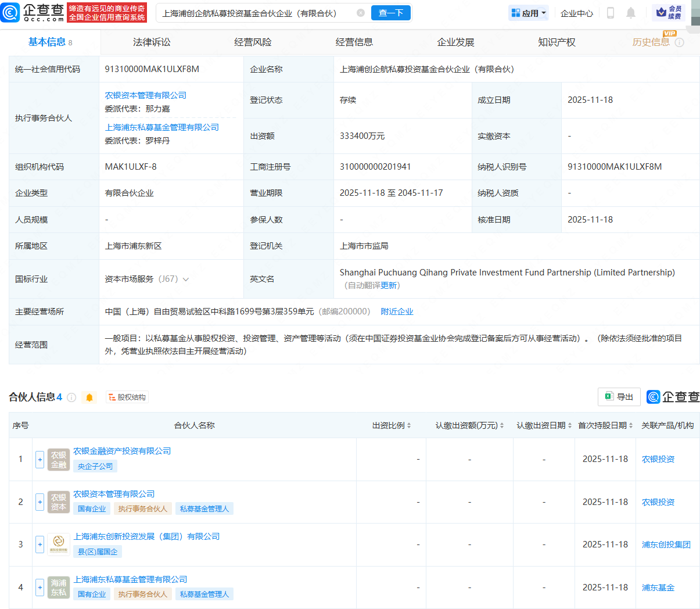
Task: Open the mobile app phone icon
Action: pos(610,13)
